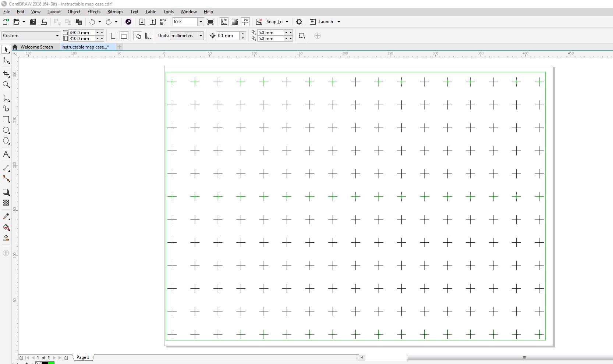Pick the Color Eyedropper tool
Screen dimensions: 613x364
(6, 217)
